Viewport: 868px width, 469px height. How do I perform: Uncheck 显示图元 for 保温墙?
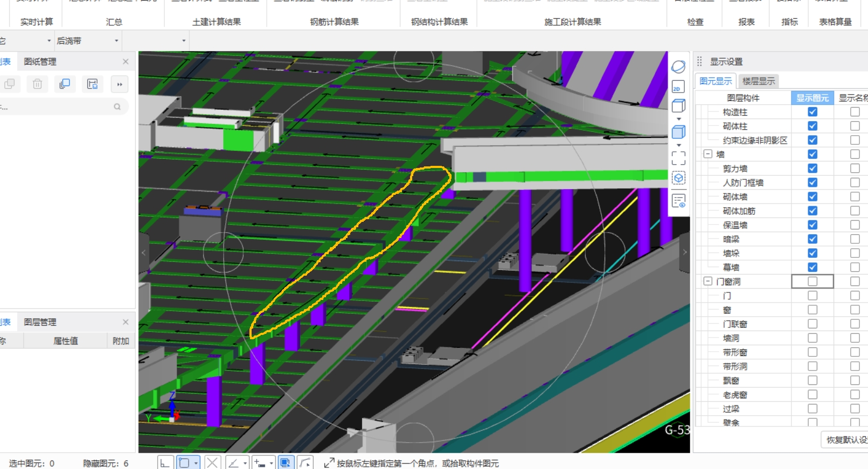coord(813,225)
